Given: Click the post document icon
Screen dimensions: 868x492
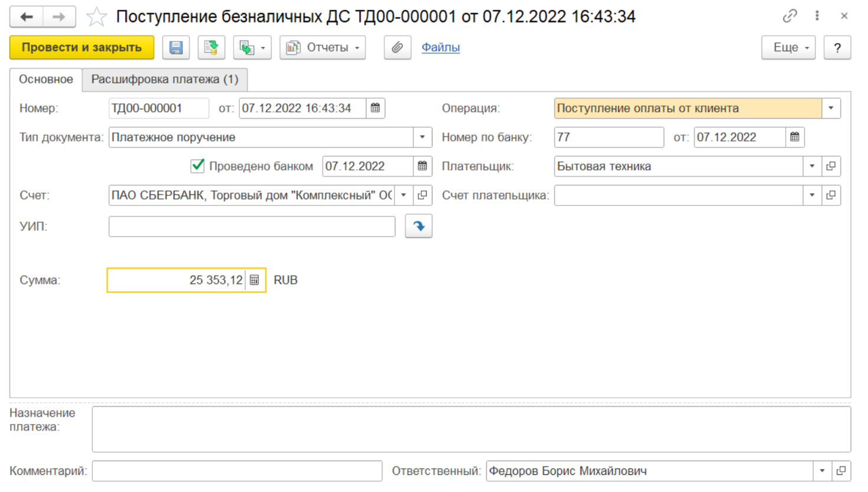Looking at the screenshot, I should coord(211,48).
